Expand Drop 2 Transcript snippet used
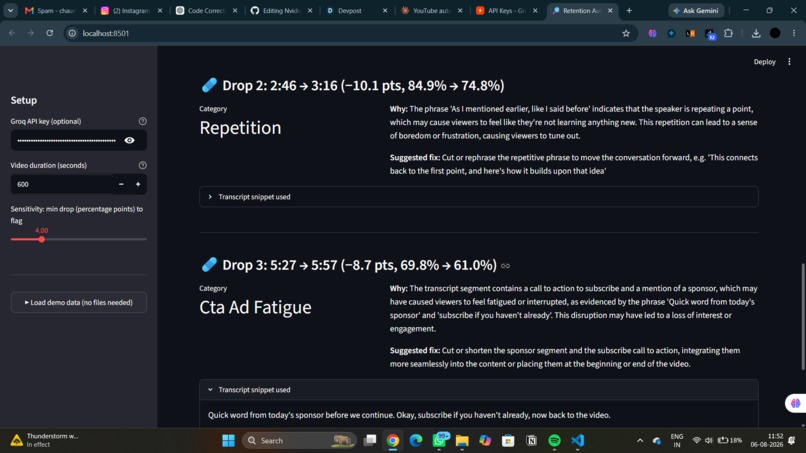The image size is (806, 453). (479, 197)
